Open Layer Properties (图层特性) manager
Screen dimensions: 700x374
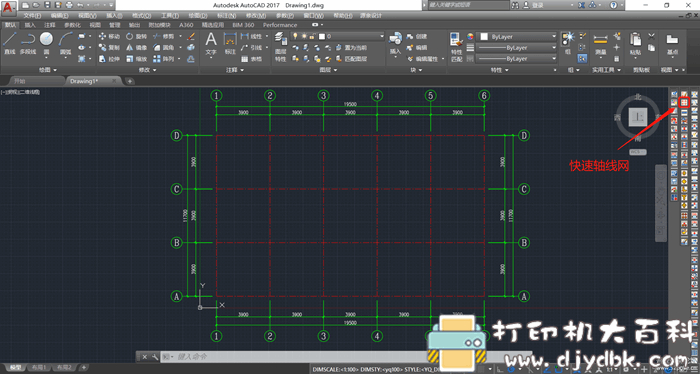280,46
